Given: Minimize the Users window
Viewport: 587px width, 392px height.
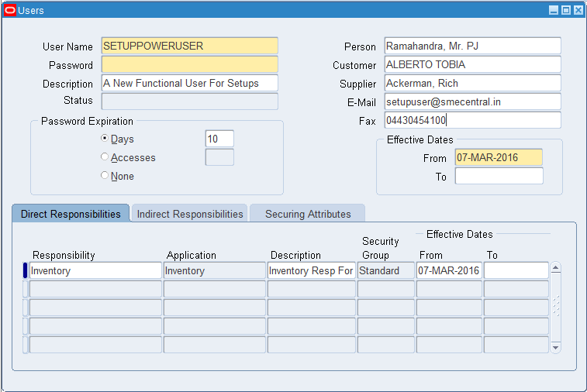Looking at the screenshot, I should click(554, 10).
